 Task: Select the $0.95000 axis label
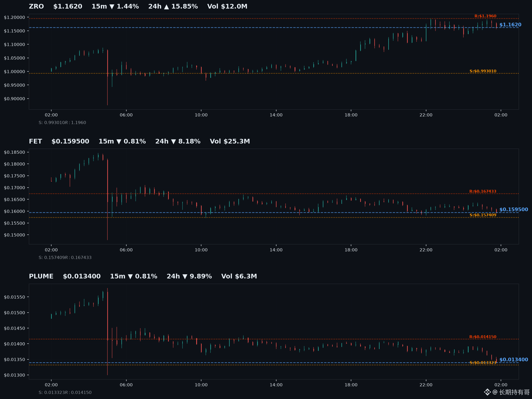coord(14,85)
